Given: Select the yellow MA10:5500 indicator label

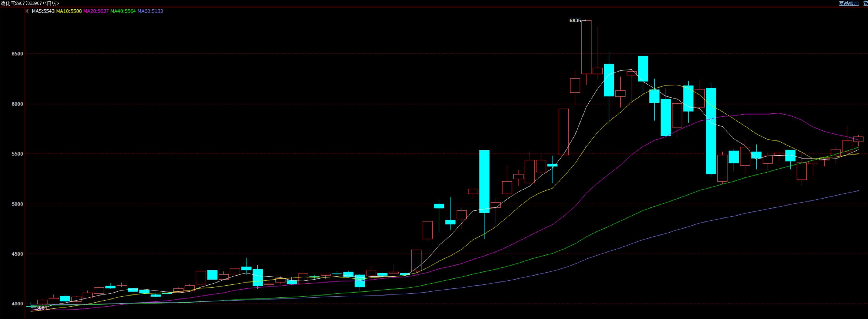Looking at the screenshot, I should tap(69, 11).
